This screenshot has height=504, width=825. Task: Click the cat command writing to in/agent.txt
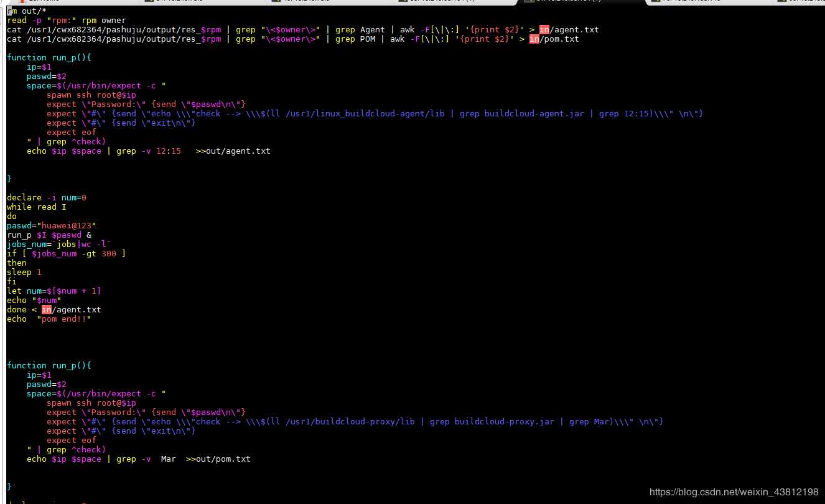point(303,29)
